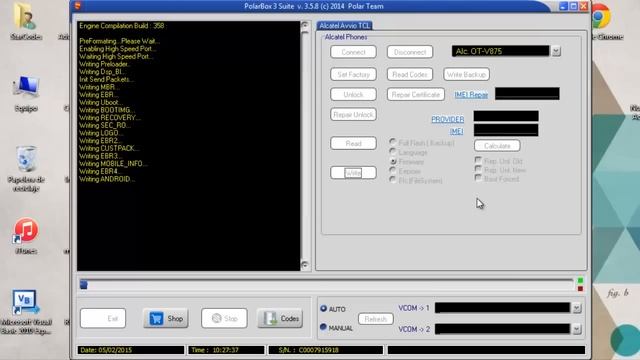Click the Set Factory button
Viewport: 640px width, 360px height.
click(353, 74)
